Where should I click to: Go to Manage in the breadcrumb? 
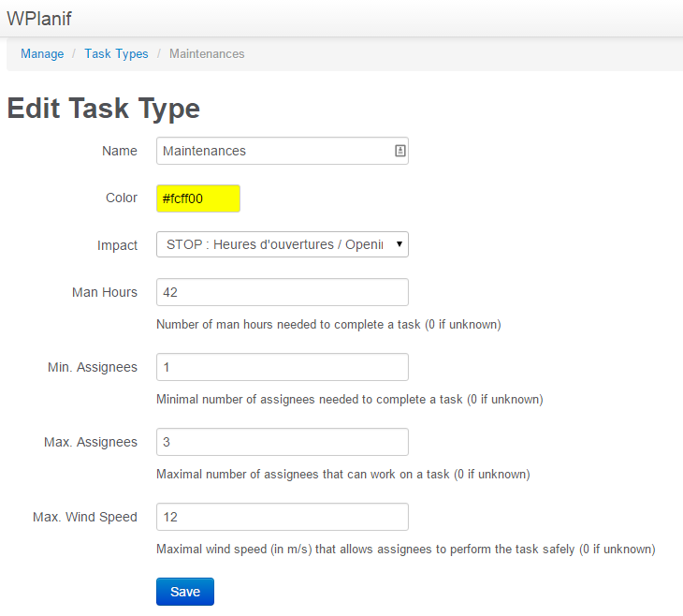[x=42, y=54]
